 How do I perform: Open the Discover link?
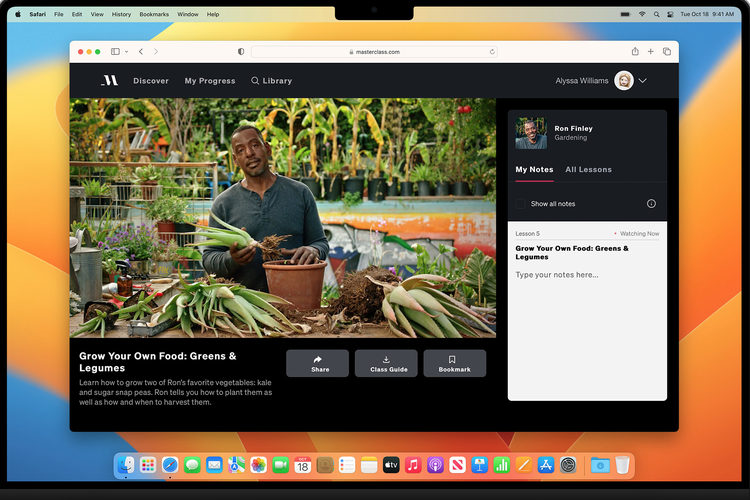(x=151, y=81)
